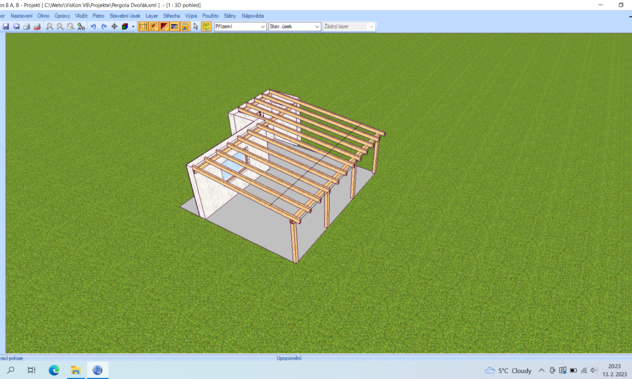Viewport: 632px width, 379px height.
Task: Expand the small arrow next to cube icon
Action: click(133, 27)
